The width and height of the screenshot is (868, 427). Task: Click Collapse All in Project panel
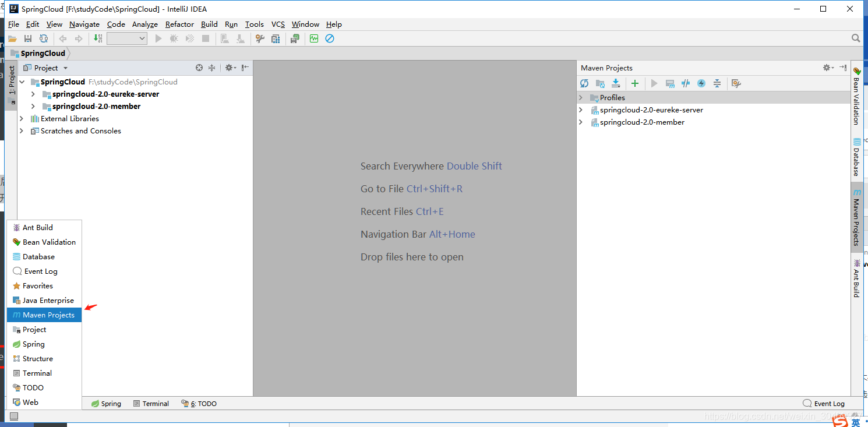[212, 68]
